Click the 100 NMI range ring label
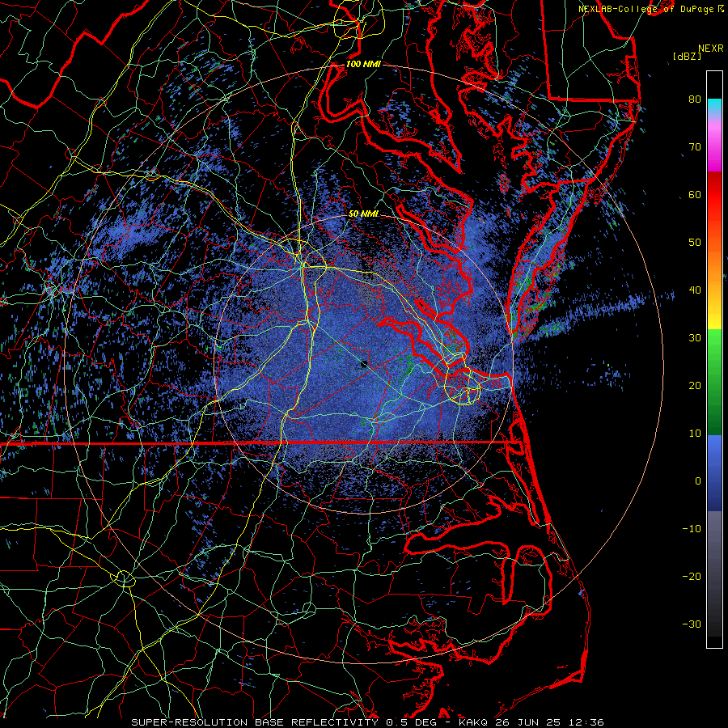The width and height of the screenshot is (728, 728). (x=363, y=64)
